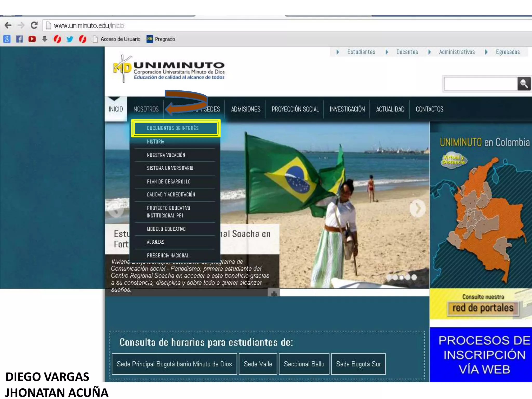Reload the page with the refresh icon
This screenshot has height=399, width=532.
tap(34, 25)
